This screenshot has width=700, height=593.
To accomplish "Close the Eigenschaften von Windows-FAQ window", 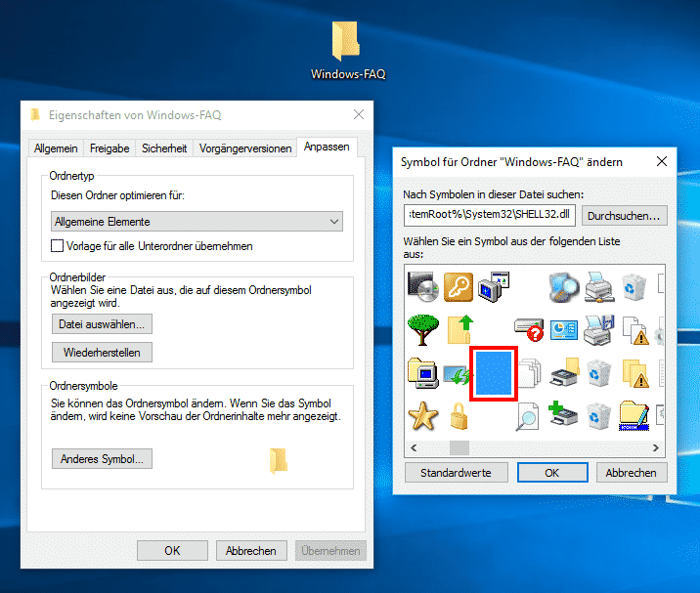I will pos(359,114).
